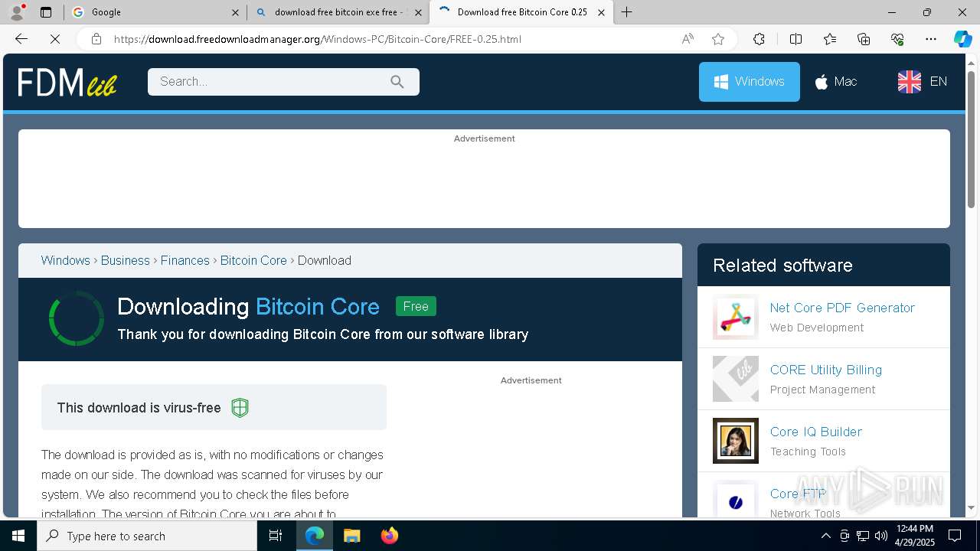Open the Finances breadcrumb link
This screenshot has width=980, height=551.
(185, 260)
